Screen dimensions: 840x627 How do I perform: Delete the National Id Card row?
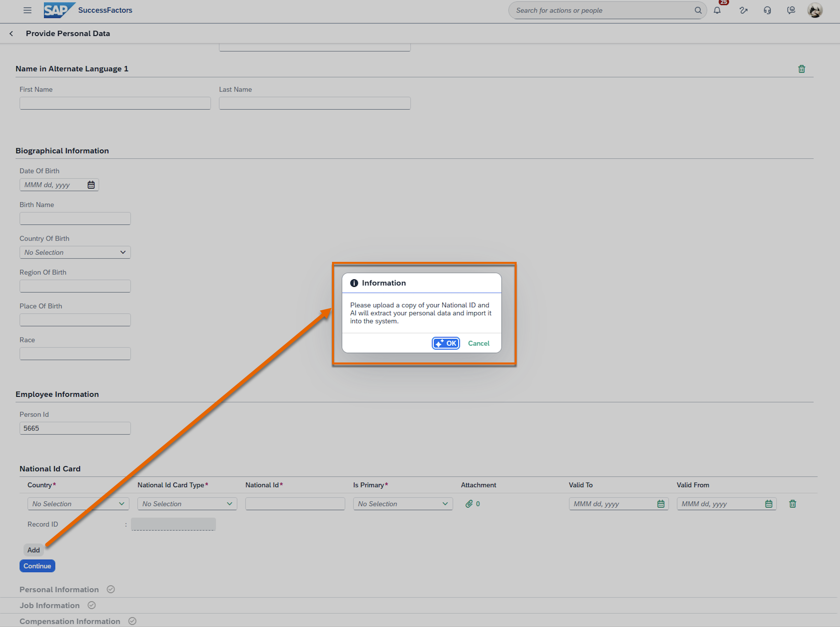(x=793, y=504)
